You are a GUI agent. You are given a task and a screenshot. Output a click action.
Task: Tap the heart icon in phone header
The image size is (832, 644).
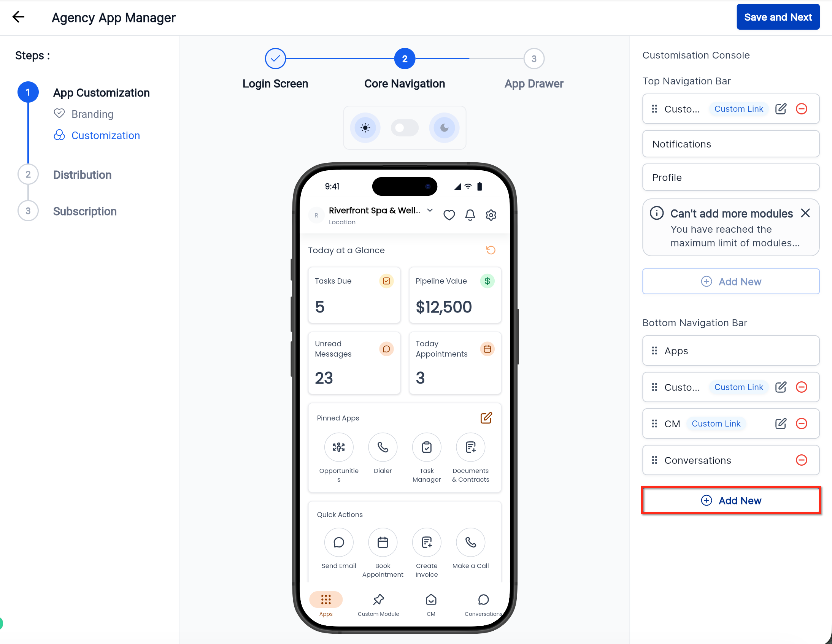[449, 215]
